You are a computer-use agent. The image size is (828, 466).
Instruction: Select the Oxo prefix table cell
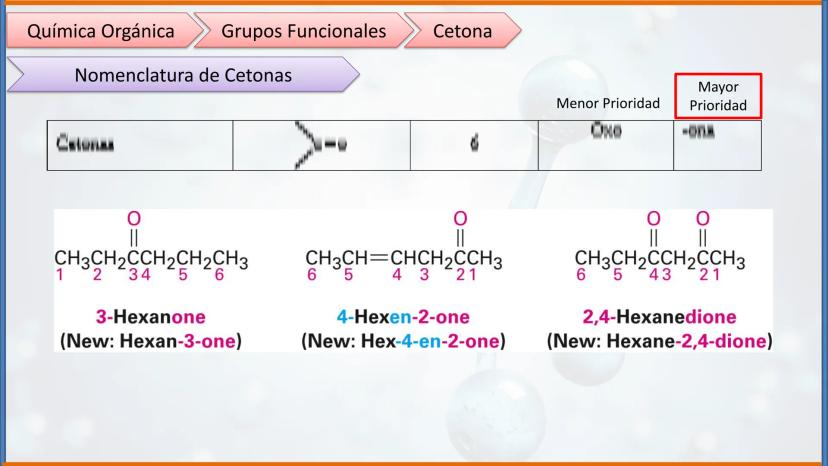(606, 146)
